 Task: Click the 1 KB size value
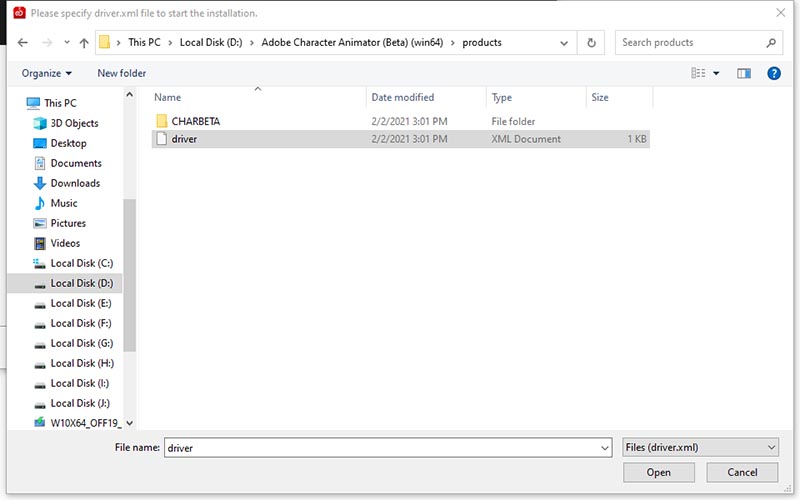pyautogui.click(x=637, y=139)
